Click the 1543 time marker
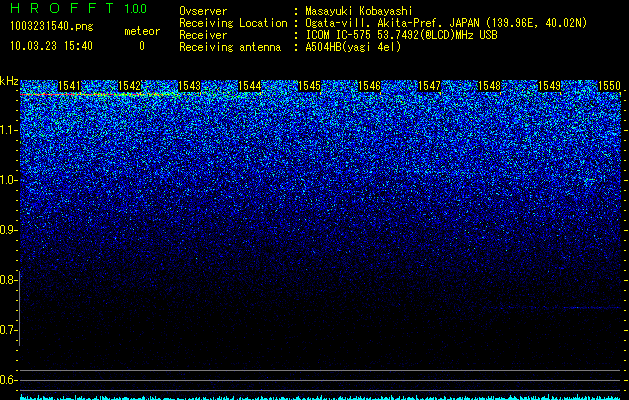The image size is (629, 400). (189, 86)
